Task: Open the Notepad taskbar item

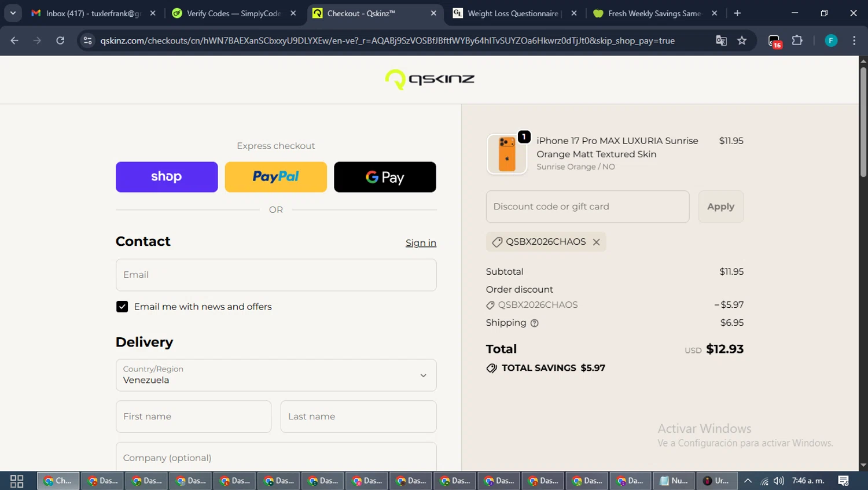Action: 674,481
